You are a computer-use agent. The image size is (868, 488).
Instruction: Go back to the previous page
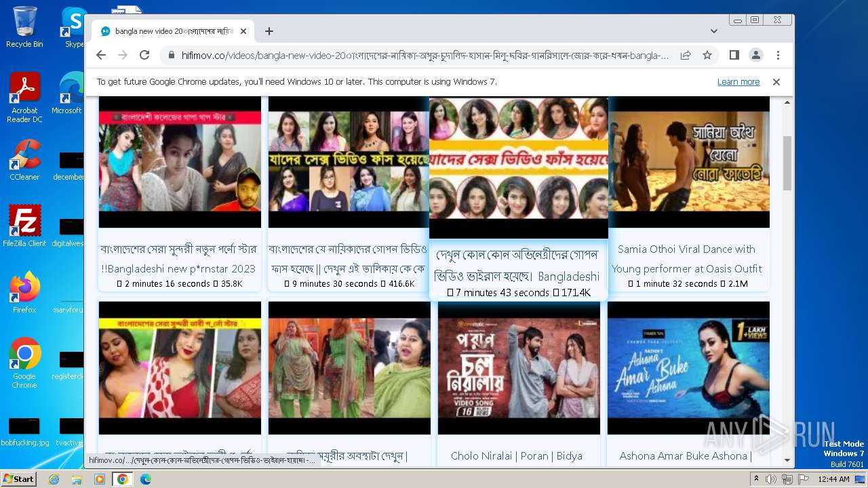101,55
